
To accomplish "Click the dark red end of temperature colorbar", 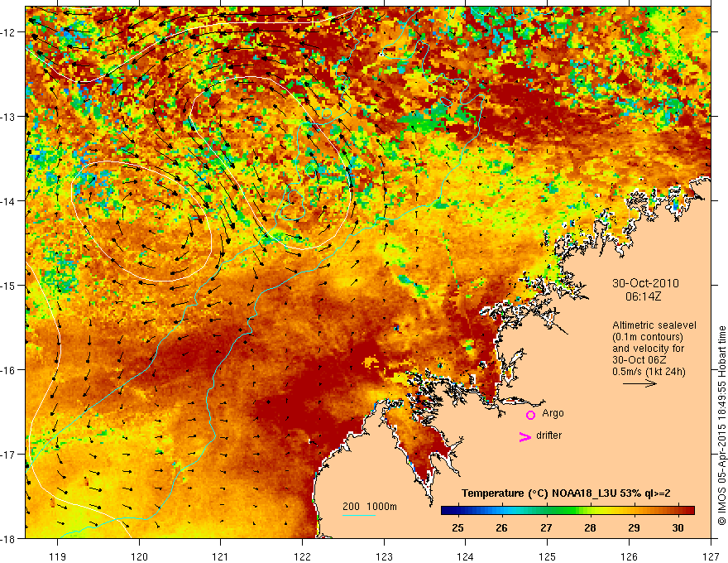I will click(692, 511).
